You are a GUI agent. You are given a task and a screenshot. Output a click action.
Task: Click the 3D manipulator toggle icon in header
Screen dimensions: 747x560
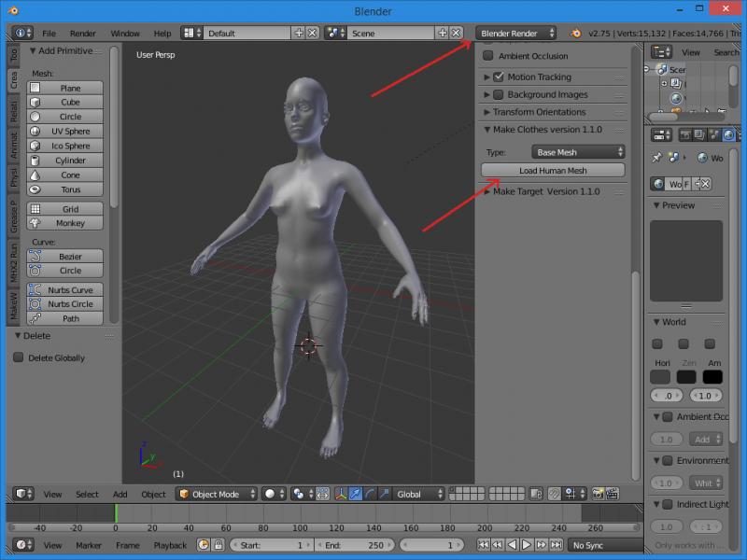pos(342,494)
